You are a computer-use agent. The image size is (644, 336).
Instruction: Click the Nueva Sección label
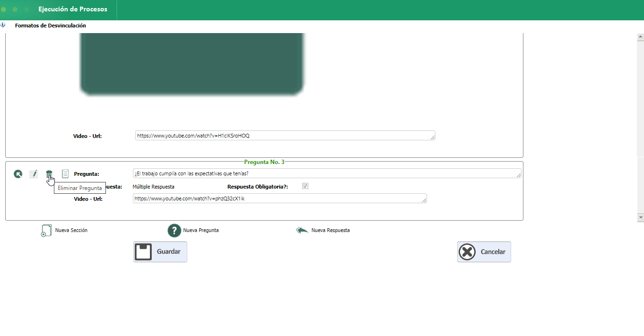pyautogui.click(x=71, y=231)
